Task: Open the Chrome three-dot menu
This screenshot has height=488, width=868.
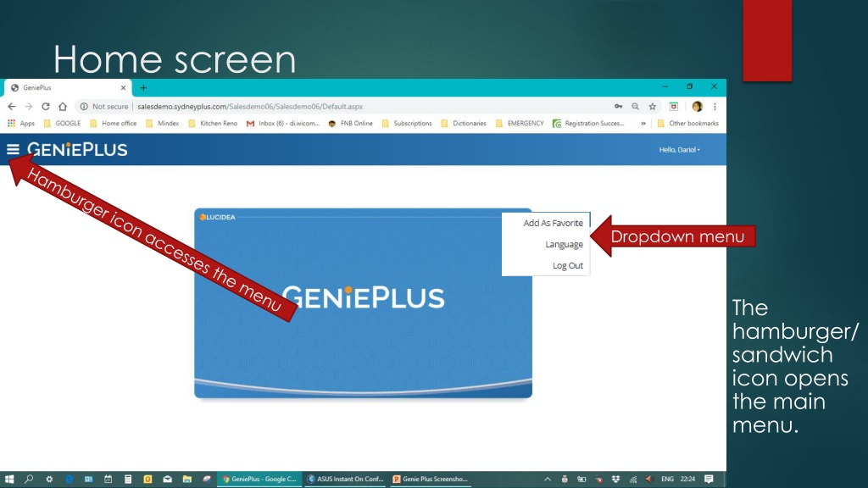Action: (715, 106)
